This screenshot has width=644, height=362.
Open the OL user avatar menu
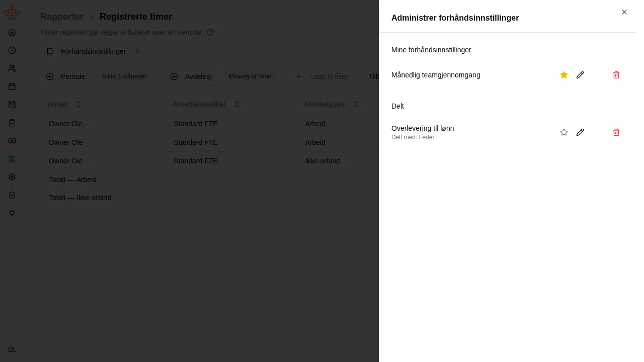click(12, 350)
